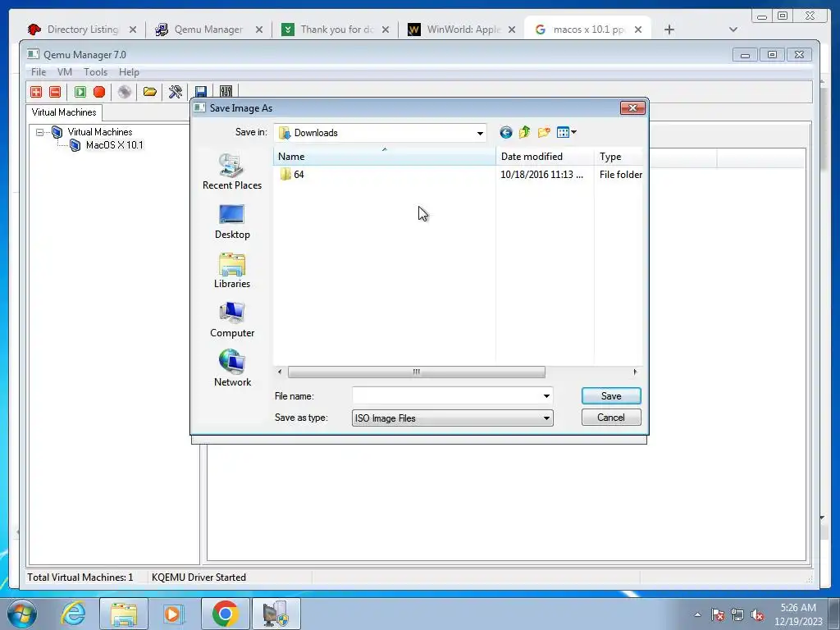Image resolution: width=840 pixels, height=630 pixels.
Task: Open Windows Media Player from the taskbar
Action: [x=173, y=614]
